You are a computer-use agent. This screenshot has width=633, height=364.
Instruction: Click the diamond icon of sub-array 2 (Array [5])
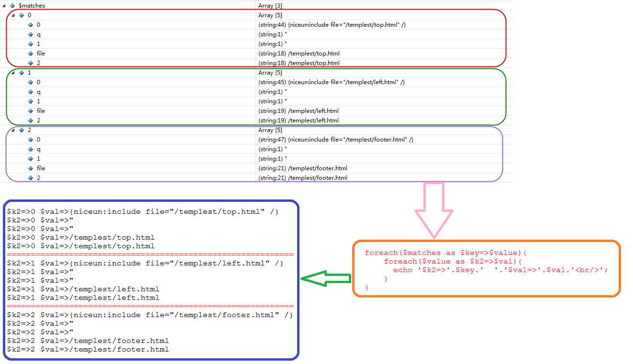click(22, 130)
